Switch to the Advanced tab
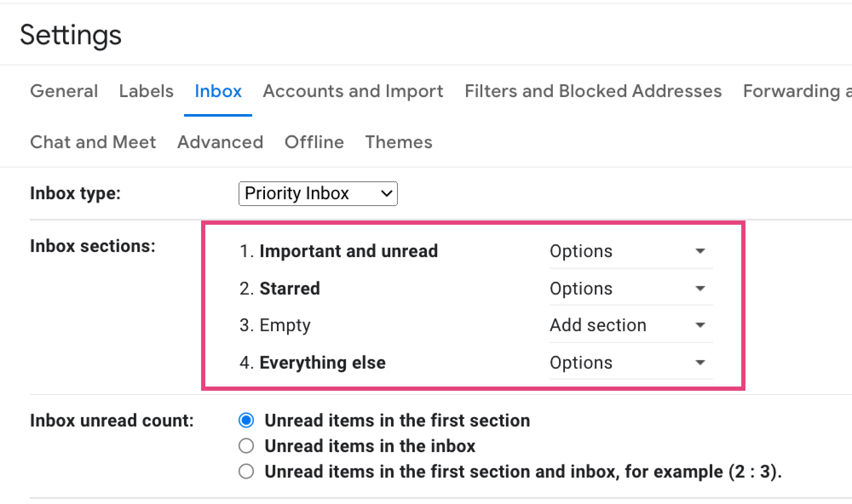 220,142
